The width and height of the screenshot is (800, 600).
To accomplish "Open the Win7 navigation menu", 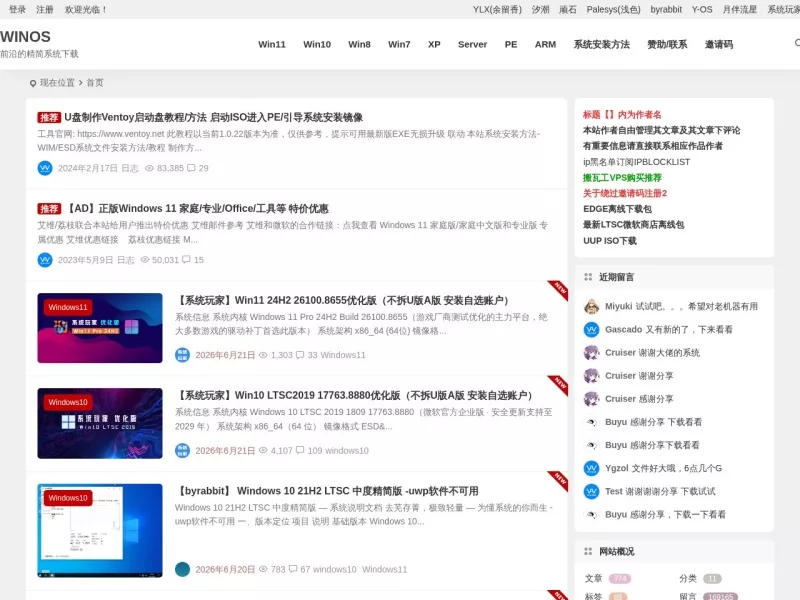I will click(x=399, y=44).
